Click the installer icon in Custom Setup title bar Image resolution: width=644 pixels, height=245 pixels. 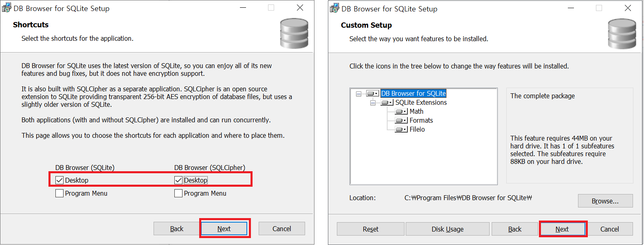[334, 9]
